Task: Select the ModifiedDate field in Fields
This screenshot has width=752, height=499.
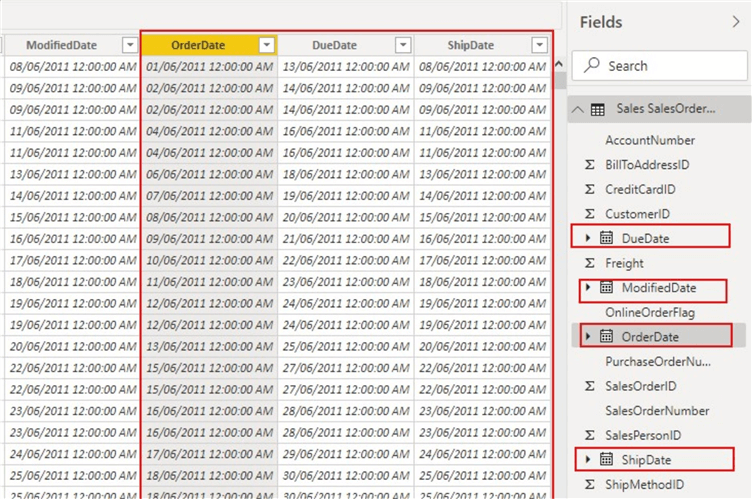Action: (x=659, y=288)
